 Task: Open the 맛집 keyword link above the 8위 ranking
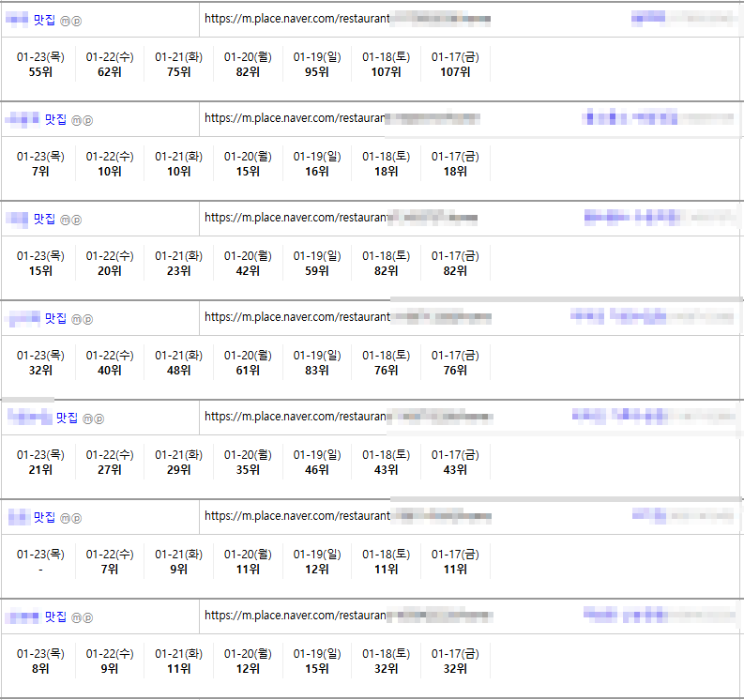tap(55, 616)
